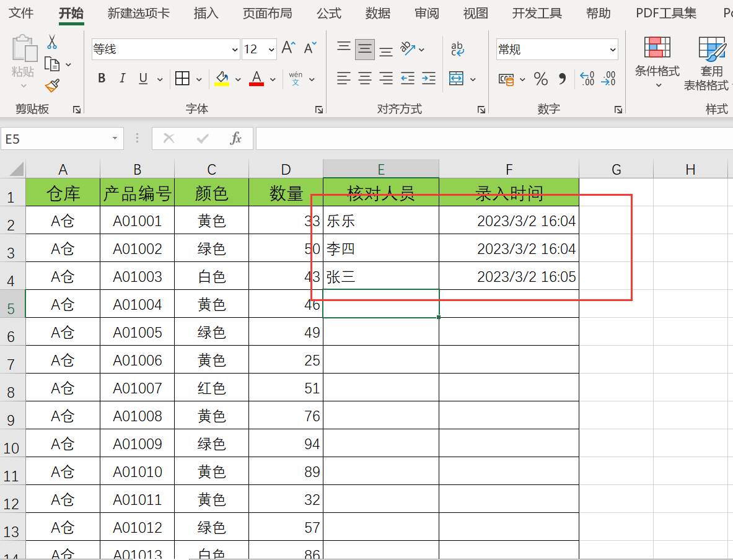This screenshot has width=733, height=560.
Task: Select column E header
Action: [x=381, y=168]
